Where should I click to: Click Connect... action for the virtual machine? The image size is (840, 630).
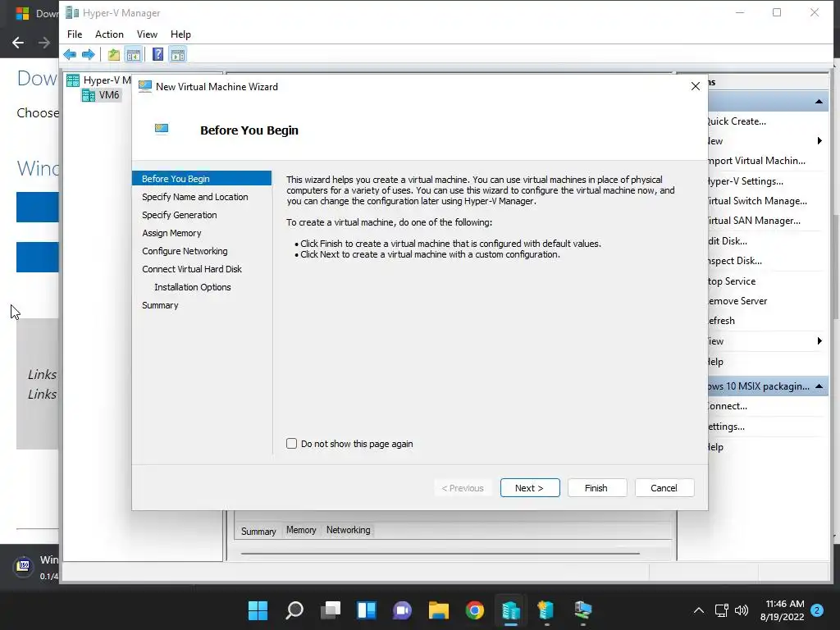728,406
